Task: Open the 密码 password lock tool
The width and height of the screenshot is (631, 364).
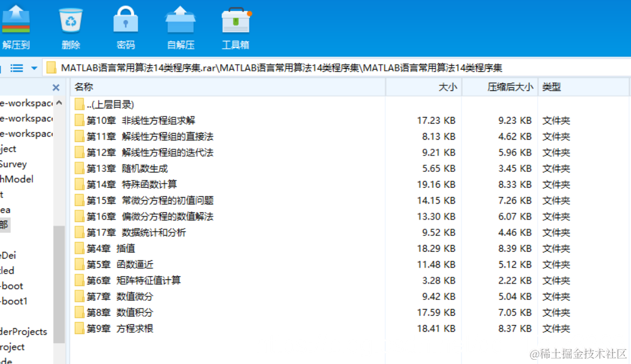Action: point(126,19)
